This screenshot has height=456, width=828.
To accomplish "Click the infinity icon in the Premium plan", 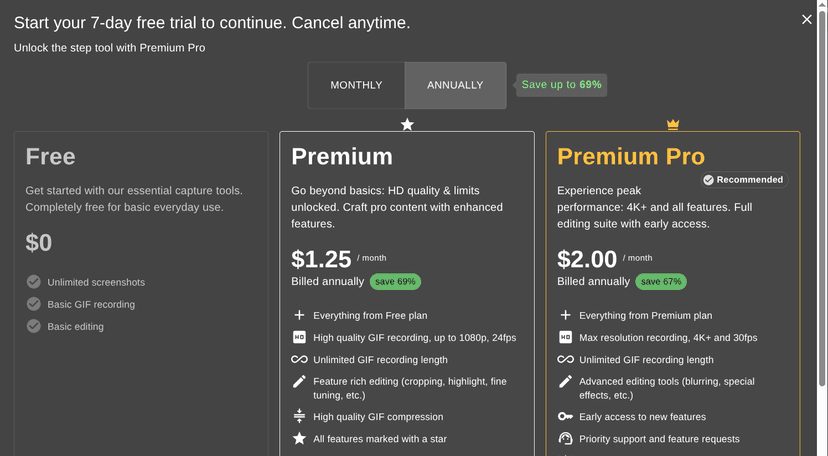I will [299, 360].
